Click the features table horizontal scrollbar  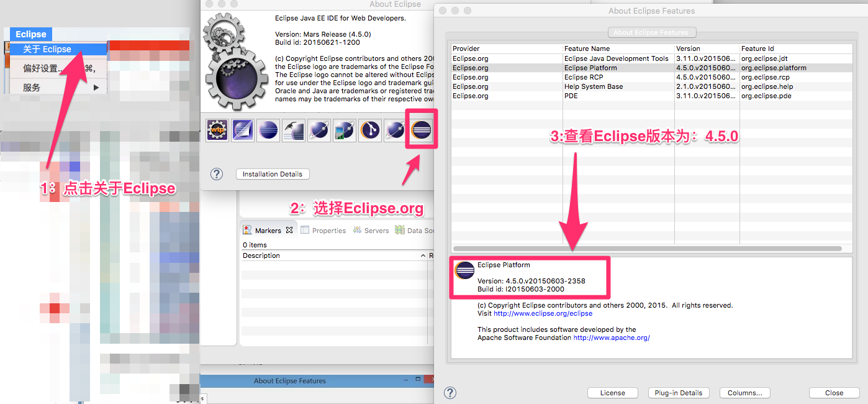[x=648, y=249]
